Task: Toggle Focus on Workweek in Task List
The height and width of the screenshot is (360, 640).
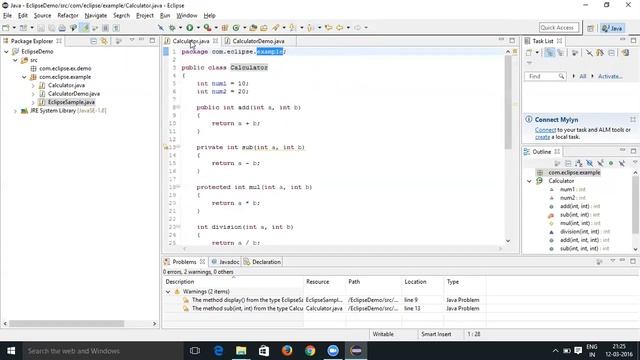Action: click(575, 53)
